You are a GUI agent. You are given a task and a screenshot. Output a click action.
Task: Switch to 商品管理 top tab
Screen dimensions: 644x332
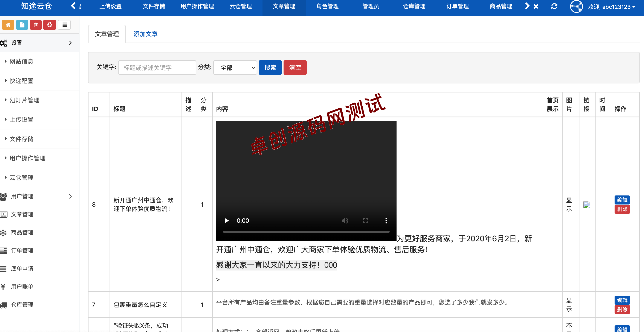click(x=501, y=6)
